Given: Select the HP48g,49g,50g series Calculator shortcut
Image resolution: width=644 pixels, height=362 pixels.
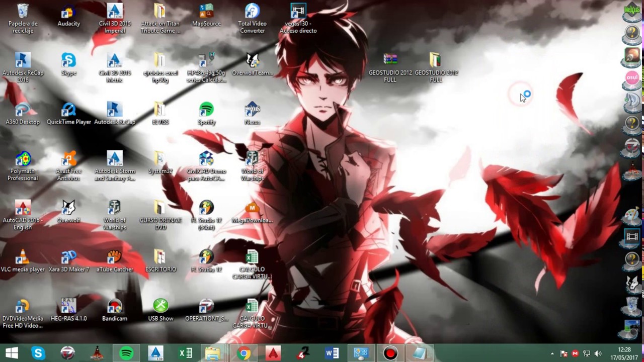Looking at the screenshot, I should click(206, 68).
